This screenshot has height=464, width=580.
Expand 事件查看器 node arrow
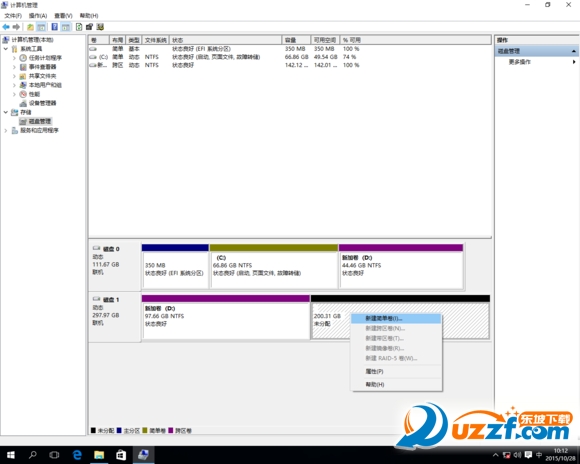click(14, 67)
